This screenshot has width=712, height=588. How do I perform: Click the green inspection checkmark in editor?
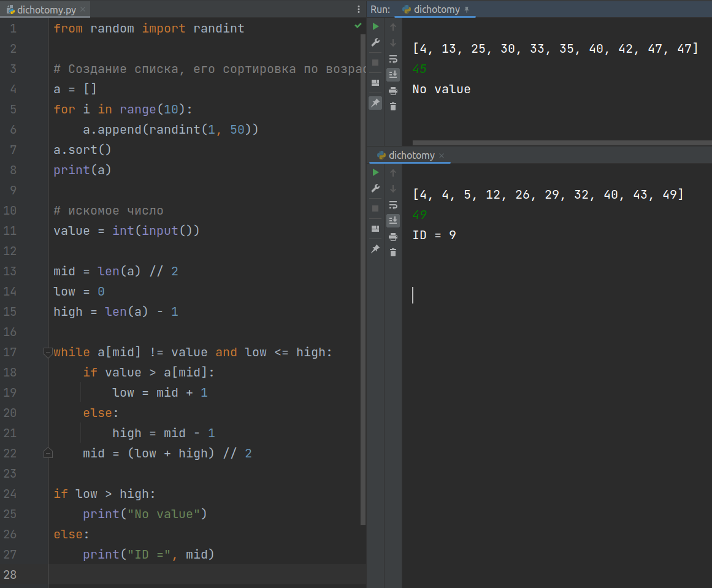pos(358,26)
